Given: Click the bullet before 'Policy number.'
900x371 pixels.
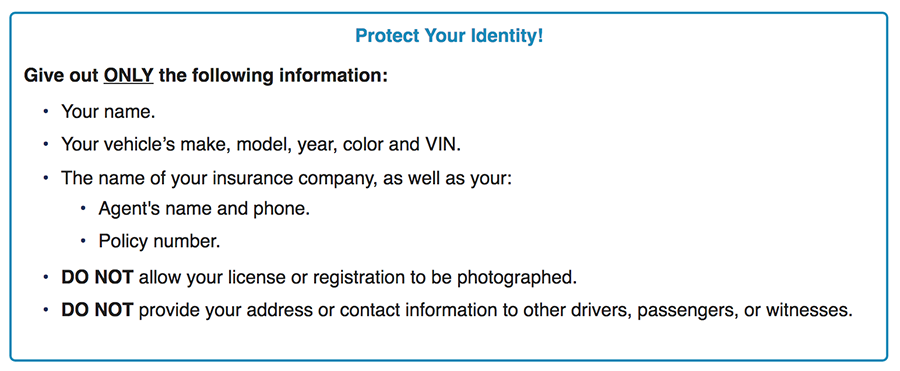Looking at the screenshot, I should pyautogui.click(x=83, y=241).
